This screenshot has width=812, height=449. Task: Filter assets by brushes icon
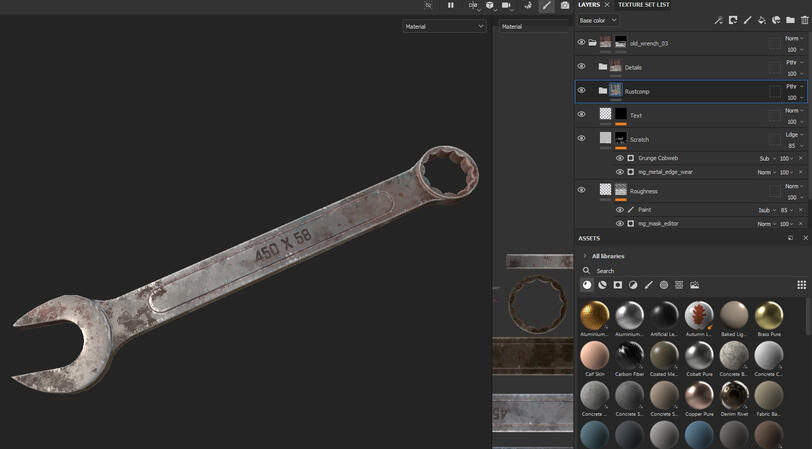point(648,285)
